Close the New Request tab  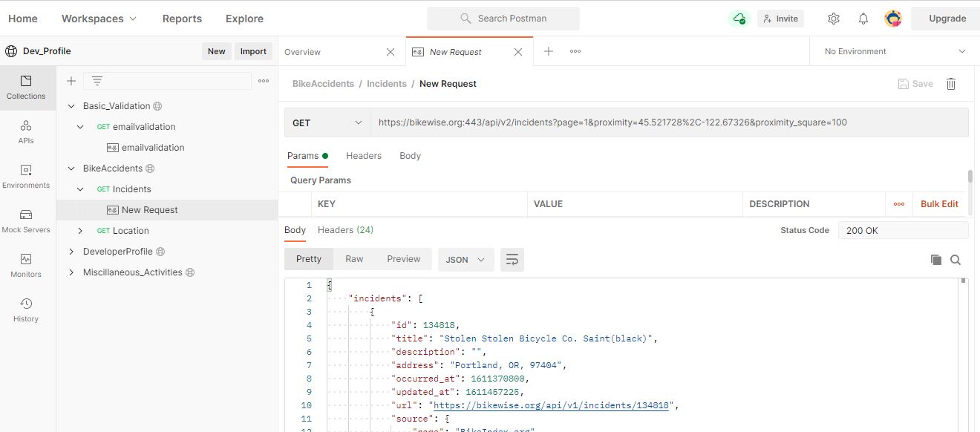[518, 52]
